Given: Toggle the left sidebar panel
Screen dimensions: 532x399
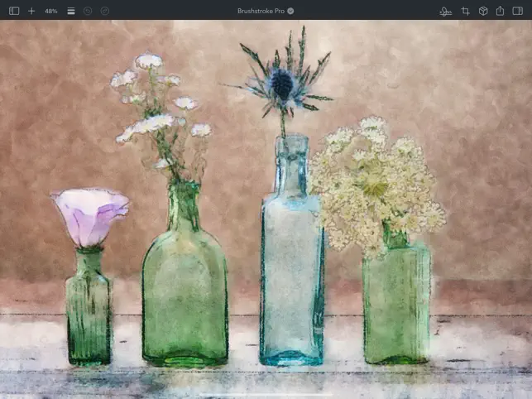Looking at the screenshot, I should (x=14, y=11).
